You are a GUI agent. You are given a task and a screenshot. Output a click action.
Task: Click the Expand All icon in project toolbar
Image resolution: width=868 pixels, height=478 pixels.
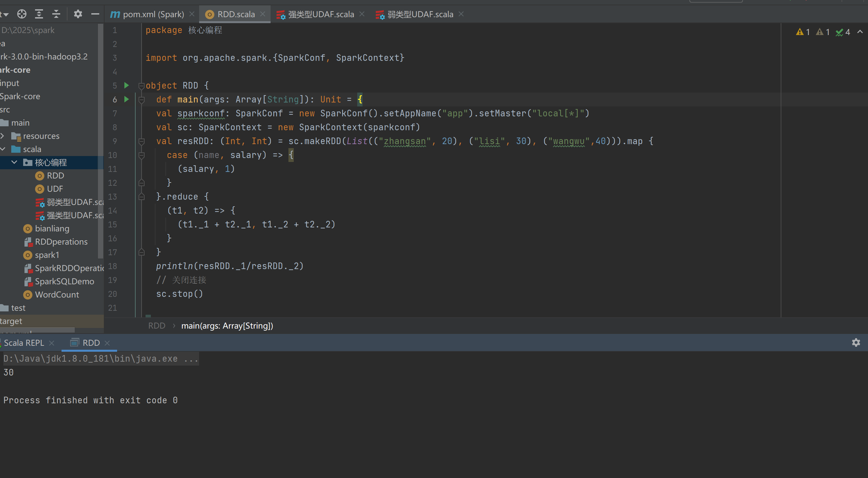(x=39, y=14)
